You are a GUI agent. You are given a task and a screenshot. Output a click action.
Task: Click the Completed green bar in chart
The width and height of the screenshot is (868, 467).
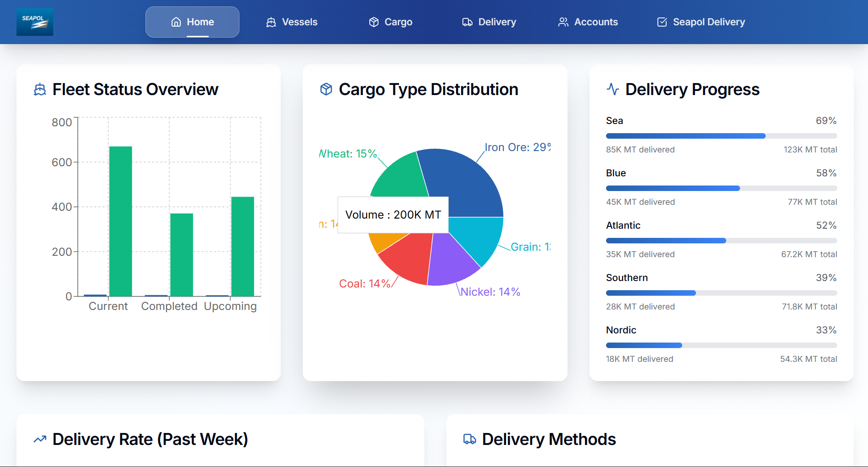[x=182, y=255]
